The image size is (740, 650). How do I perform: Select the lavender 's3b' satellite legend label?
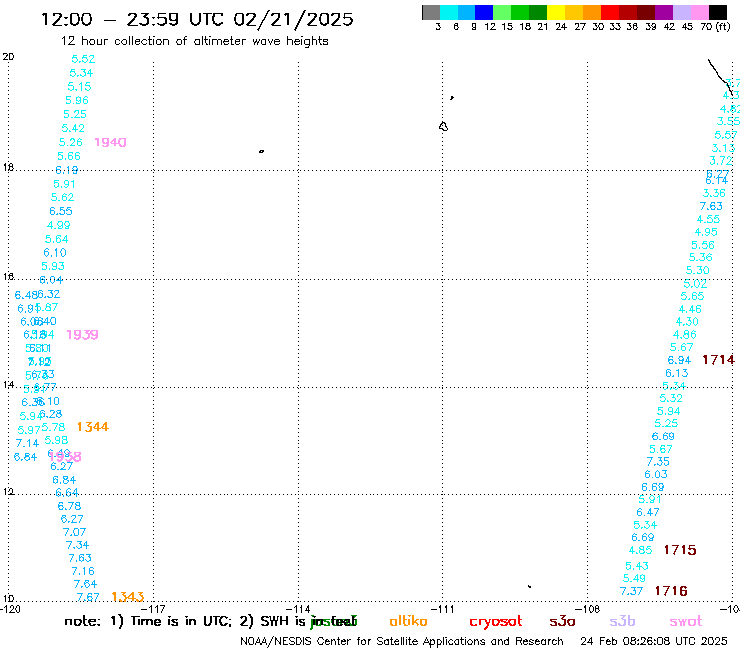pyautogui.click(x=622, y=621)
